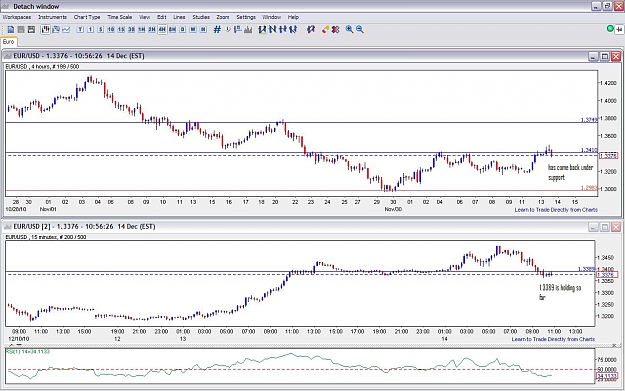Click the RSI indicator label text
Viewport: 625px width, 391px height.
click(x=28, y=352)
